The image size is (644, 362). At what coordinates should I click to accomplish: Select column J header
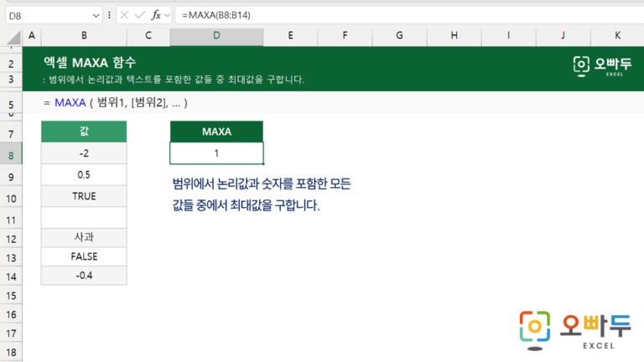pos(563,36)
